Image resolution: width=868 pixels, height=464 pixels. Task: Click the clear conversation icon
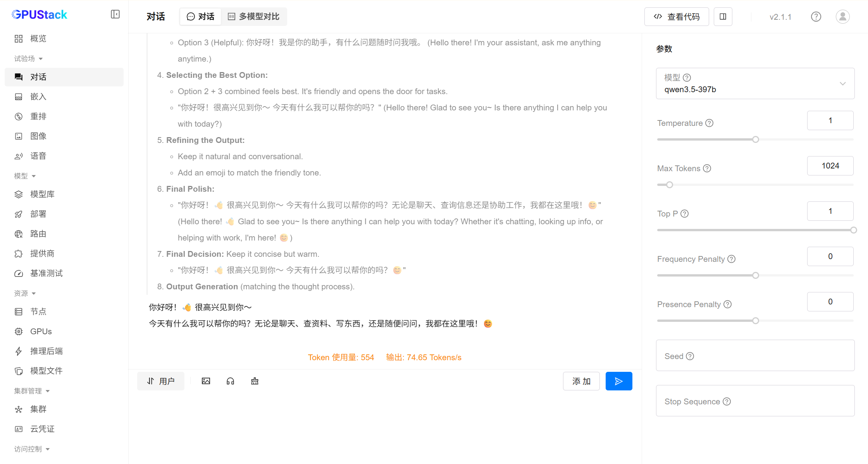click(255, 381)
